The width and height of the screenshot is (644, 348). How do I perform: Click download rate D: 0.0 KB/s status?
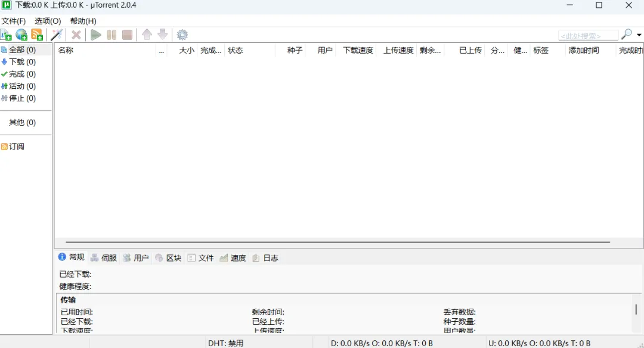pyautogui.click(x=382, y=343)
